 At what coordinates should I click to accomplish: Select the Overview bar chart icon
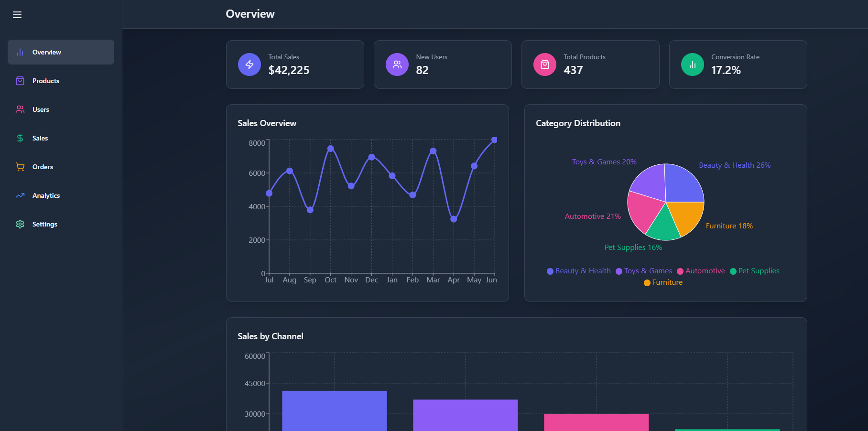click(20, 52)
